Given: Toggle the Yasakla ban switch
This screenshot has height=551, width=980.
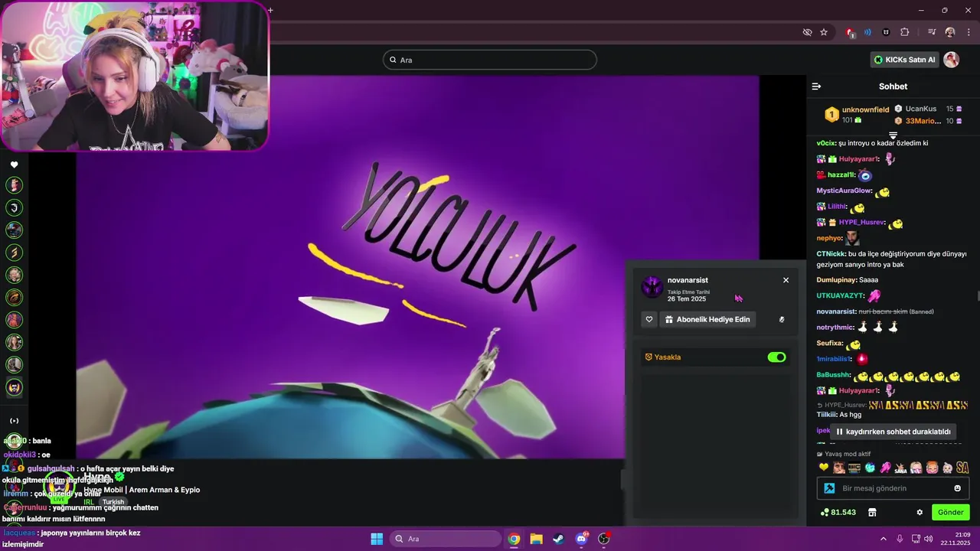Looking at the screenshot, I should point(776,357).
